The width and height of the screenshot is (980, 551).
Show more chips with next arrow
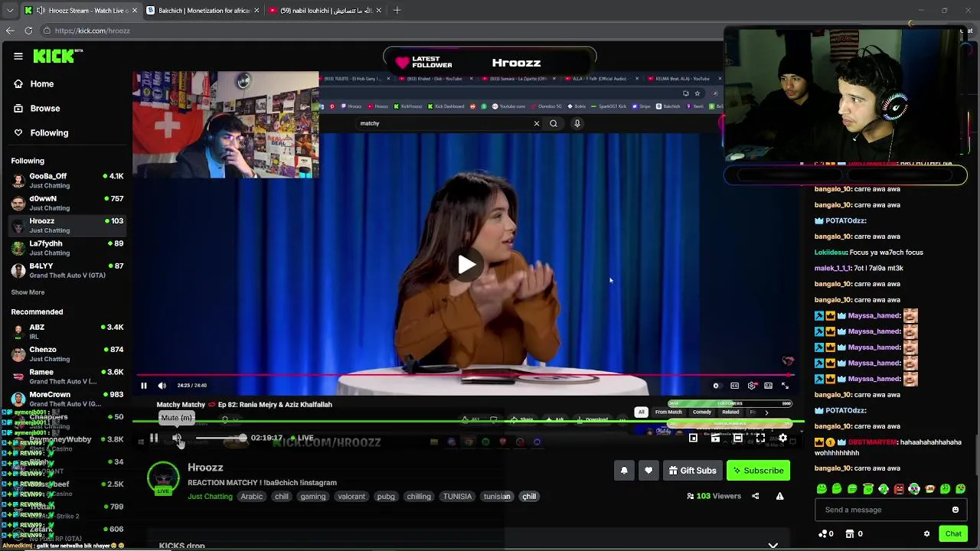coord(766,412)
